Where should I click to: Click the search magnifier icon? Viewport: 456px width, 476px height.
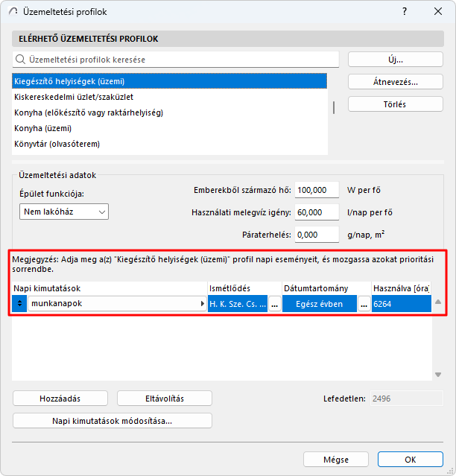(20, 59)
